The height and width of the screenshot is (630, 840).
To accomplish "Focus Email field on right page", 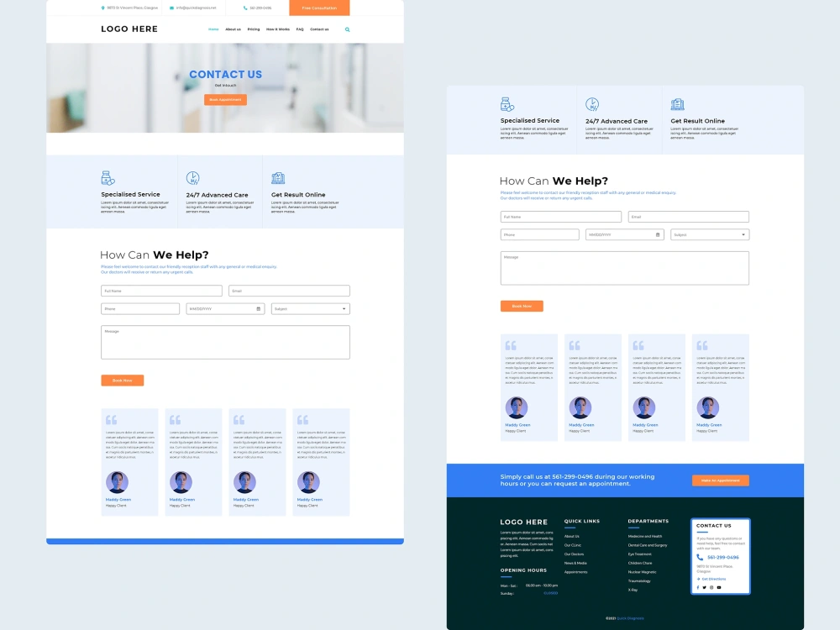I will pyautogui.click(x=689, y=217).
